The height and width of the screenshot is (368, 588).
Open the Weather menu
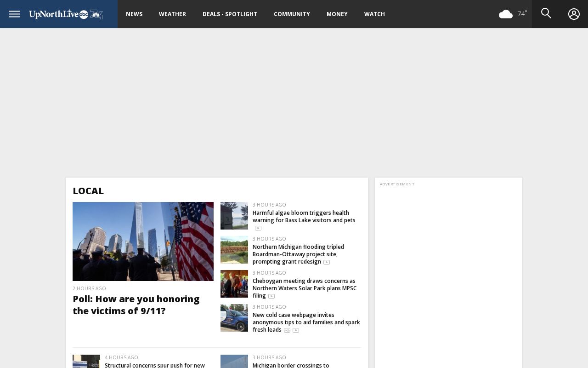172,14
